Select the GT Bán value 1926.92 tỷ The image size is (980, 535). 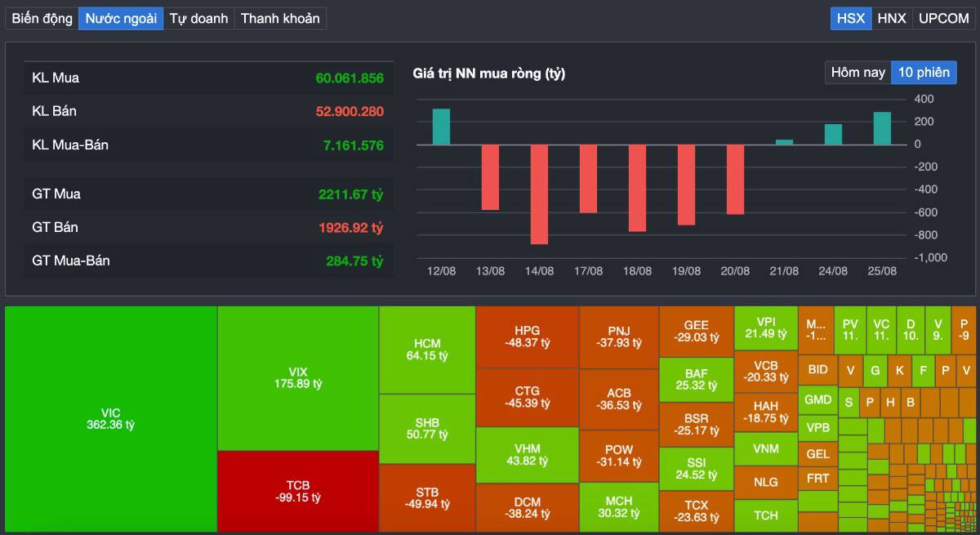point(350,227)
